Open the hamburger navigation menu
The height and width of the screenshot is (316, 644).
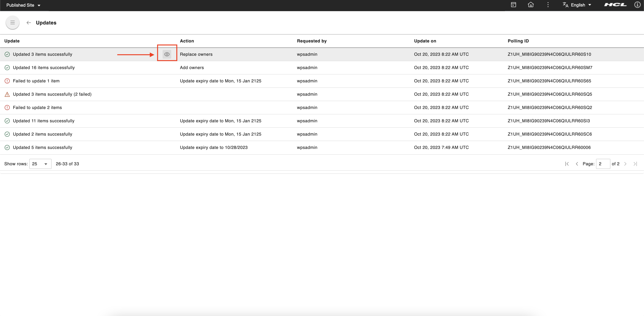click(x=13, y=23)
